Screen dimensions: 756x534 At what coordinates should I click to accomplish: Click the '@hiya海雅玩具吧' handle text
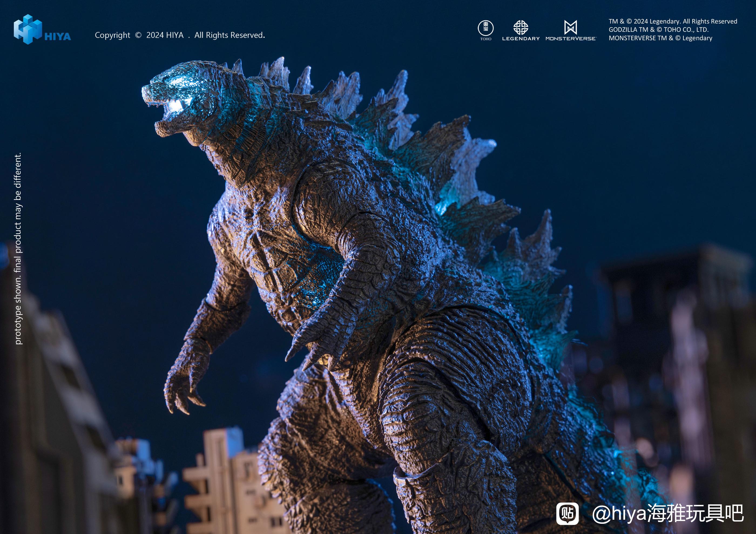(x=668, y=513)
